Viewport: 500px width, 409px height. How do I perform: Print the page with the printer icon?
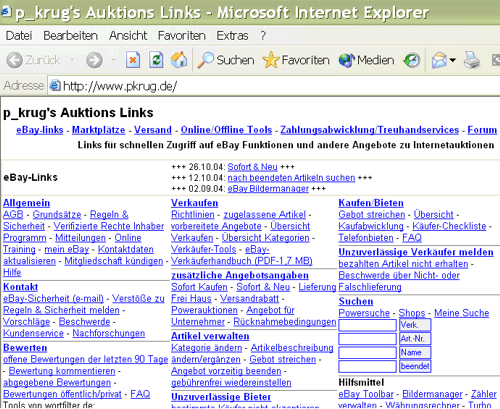[x=472, y=60]
